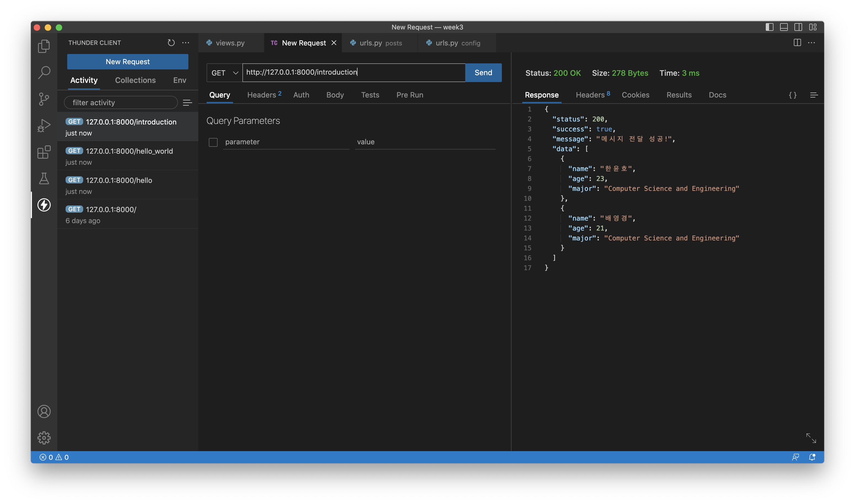Screen dimensions: 855x504
Task: Open the GET method dropdown
Action: click(224, 72)
